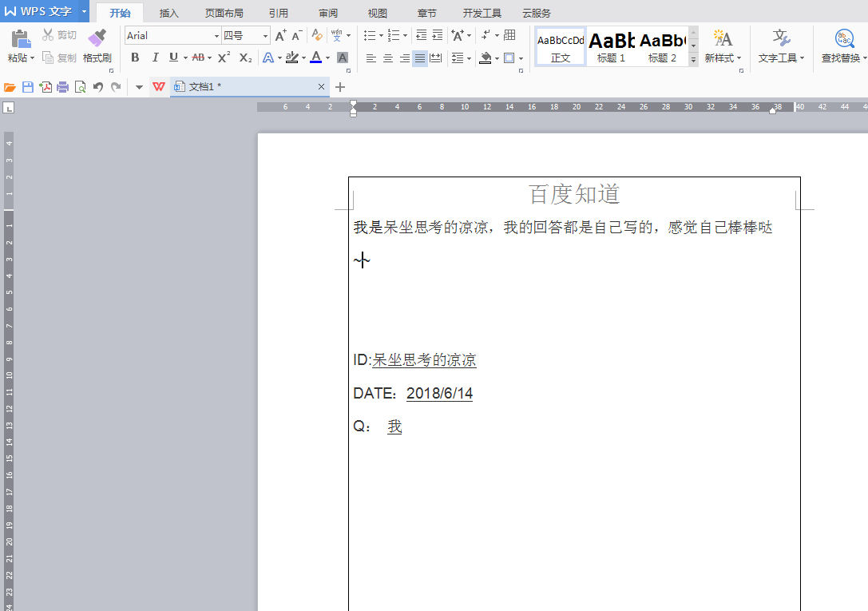Expand the styles gallery more arrow
Screen dimensions: 868x611
pos(693,60)
